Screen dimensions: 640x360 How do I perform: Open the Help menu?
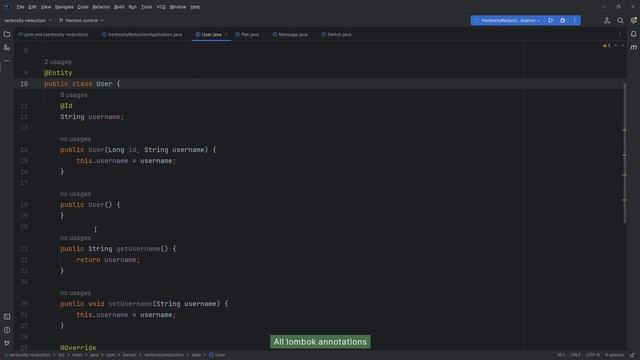pos(195,7)
